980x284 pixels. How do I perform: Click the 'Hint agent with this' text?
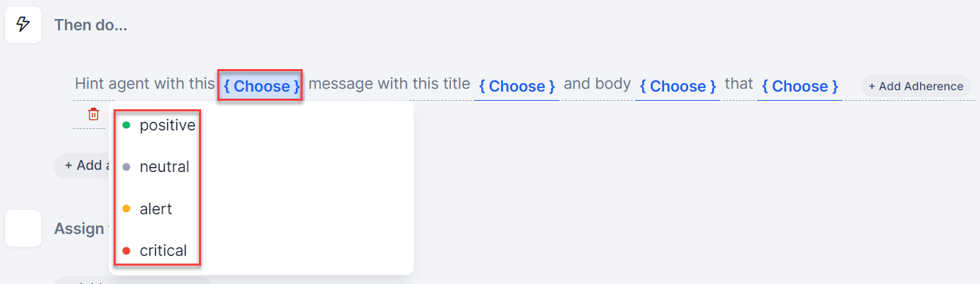pyautogui.click(x=145, y=84)
